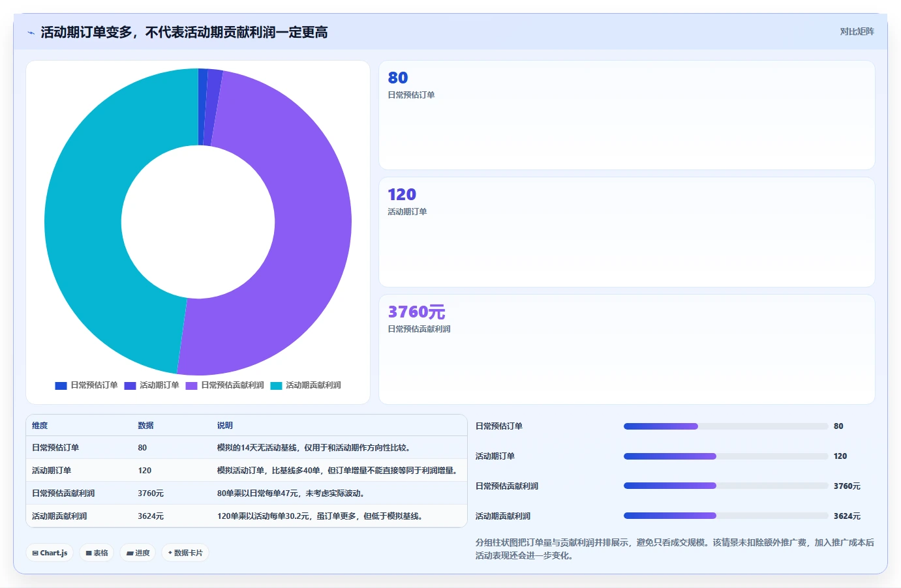Click the 日常预估订单 label beside the progress bars
Viewport: 901px width, 588px height.
coord(498,426)
